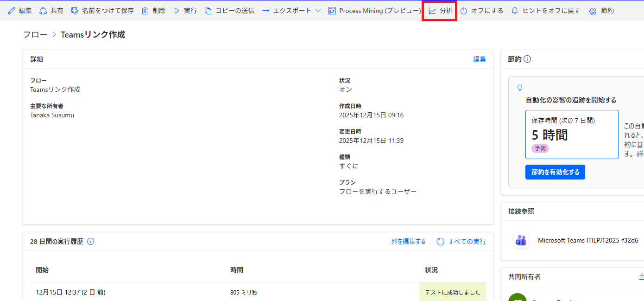Open Microsoft Teams ITILPJT2025-f32d6 connection reference
Image resolution: width=644 pixels, height=301 pixels.
pos(588,240)
